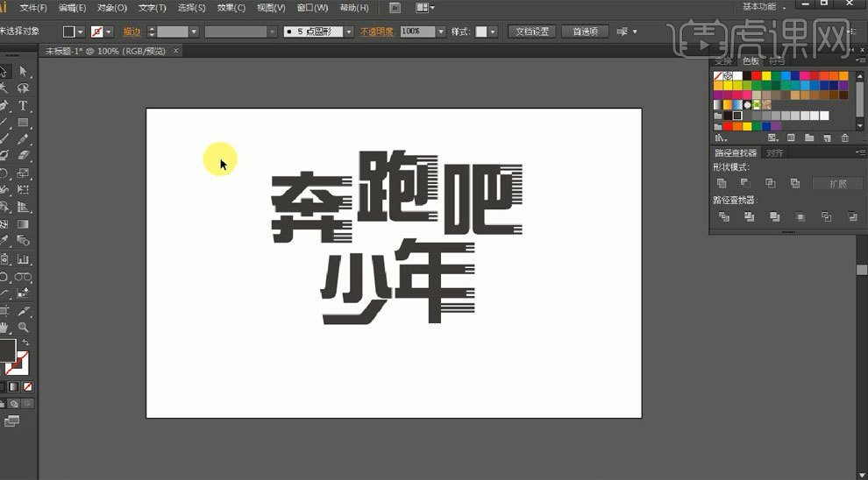
Task: Click the 文档设置 button
Action: pos(532,32)
